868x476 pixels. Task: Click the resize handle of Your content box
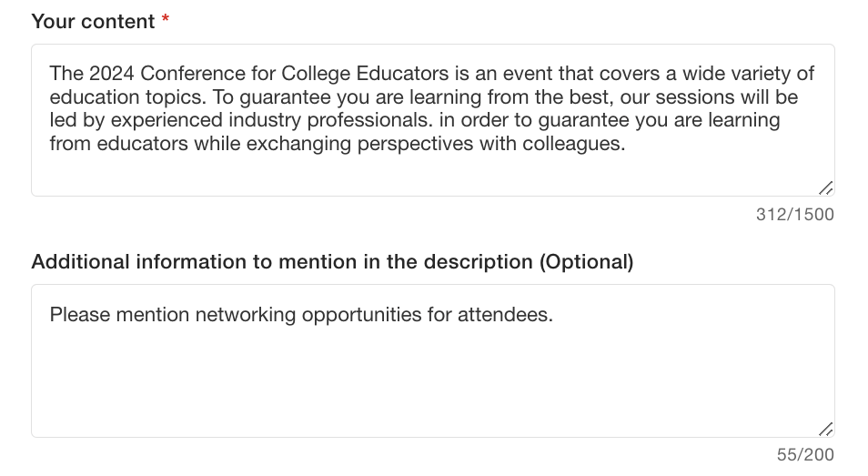(824, 187)
